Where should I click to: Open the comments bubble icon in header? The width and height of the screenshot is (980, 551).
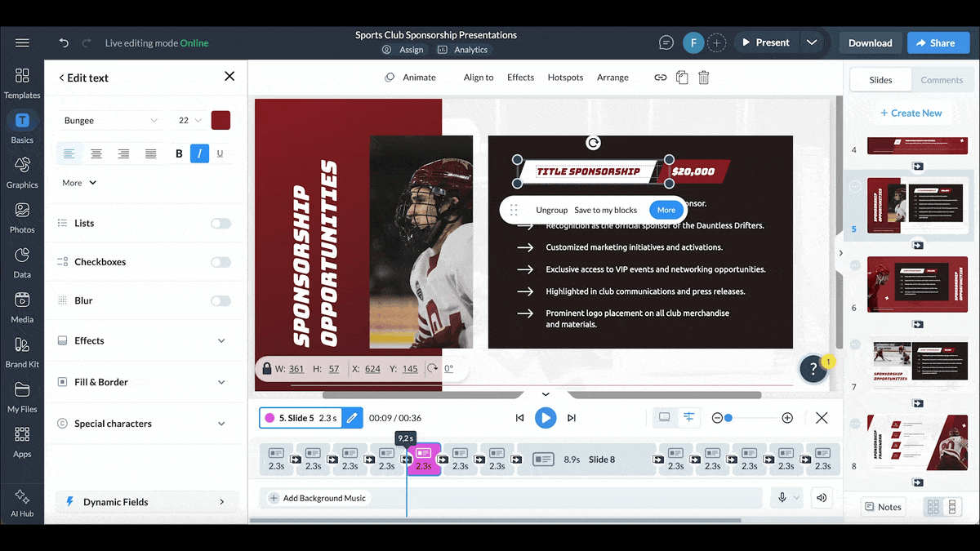(x=666, y=42)
